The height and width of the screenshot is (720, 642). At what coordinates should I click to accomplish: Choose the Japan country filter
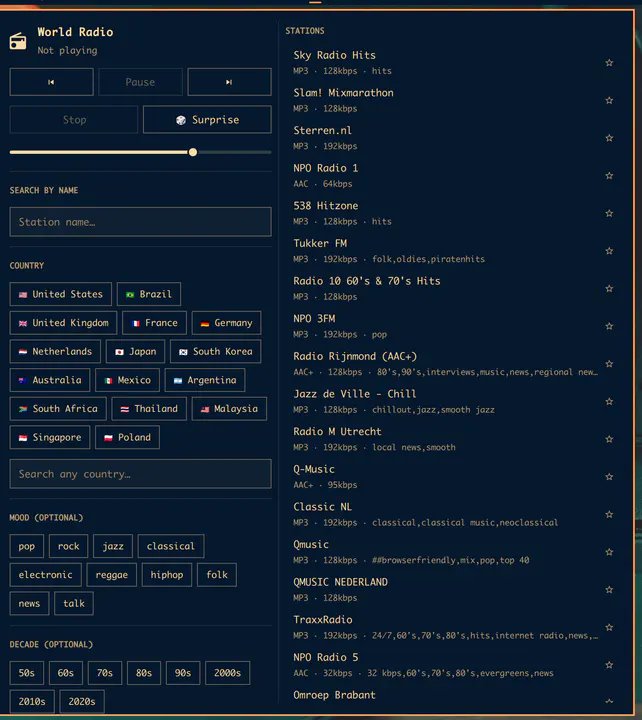(x=135, y=352)
